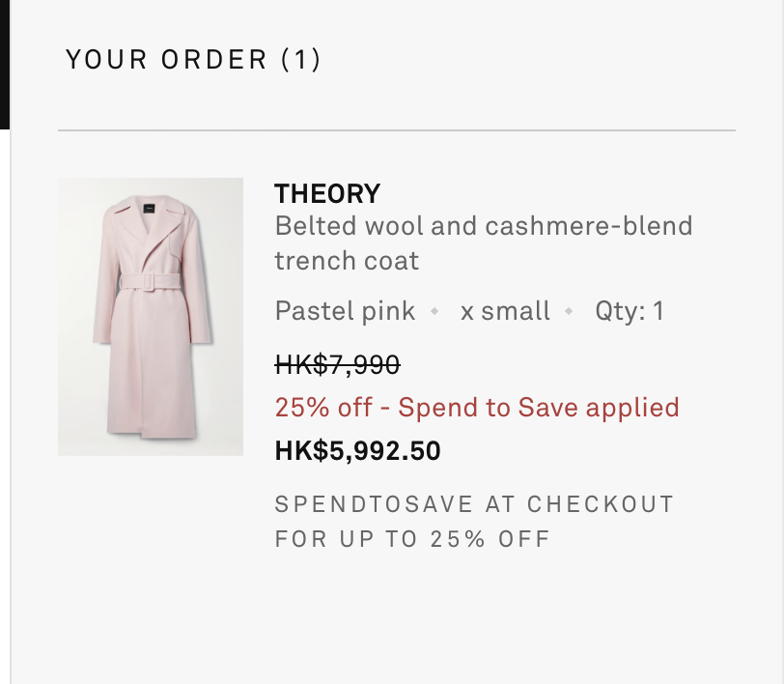
Task: Click the diamond separator after Pastel pink
Action: (x=434, y=311)
